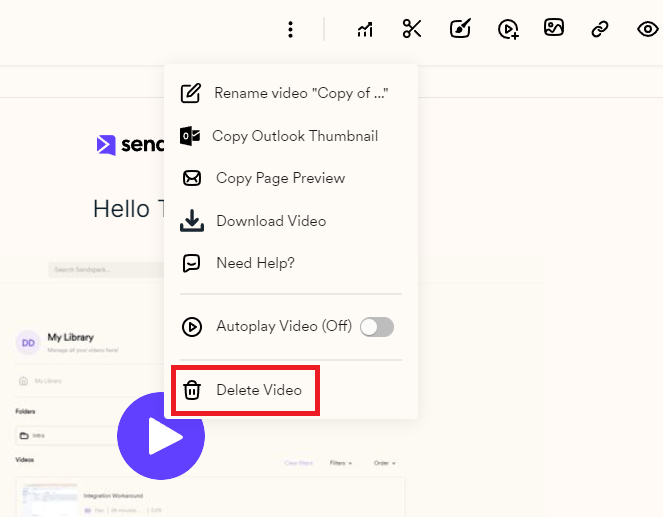Click the chat bubble help icon

pos(191,263)
